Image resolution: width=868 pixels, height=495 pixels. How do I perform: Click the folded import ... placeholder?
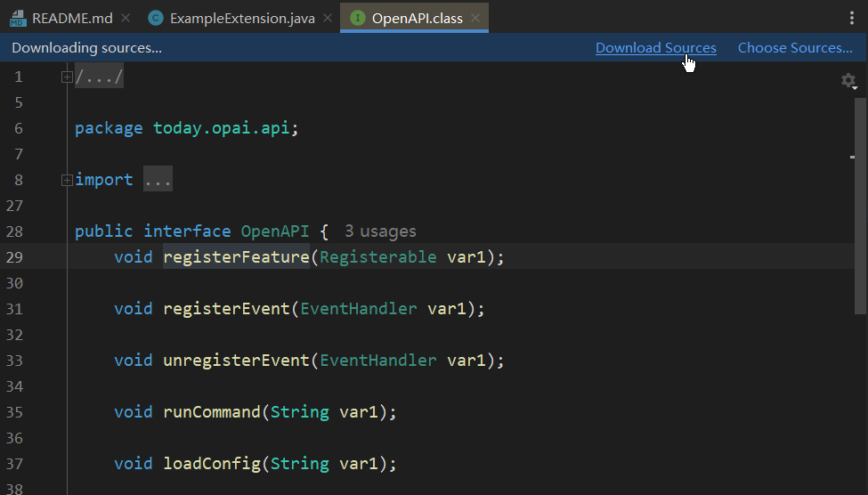pos(158,180)
